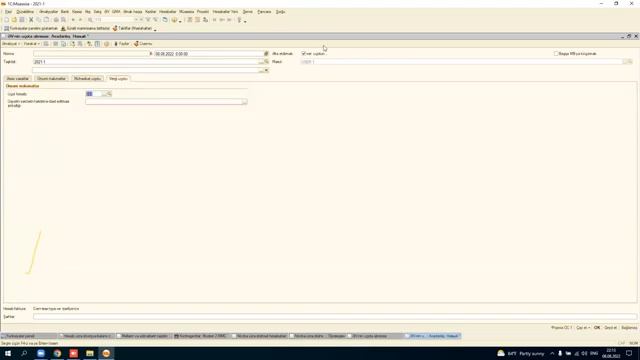Click the Fayllar attachment icon in the document toolbar

click(122, 44)
